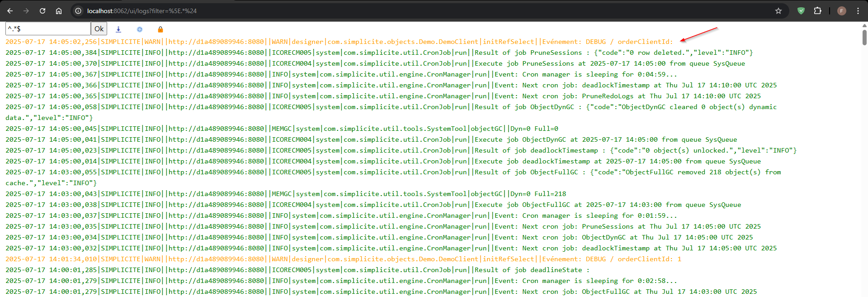
Task: Go back using browser back arrow
Action: coord(10,11)
